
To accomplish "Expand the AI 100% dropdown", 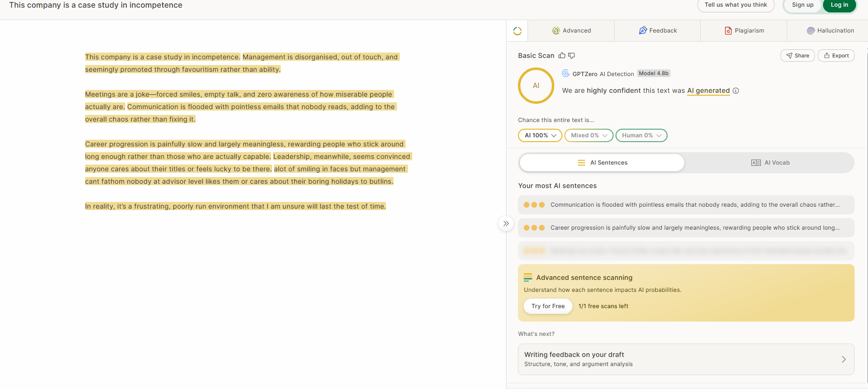I will tap(540, 135).
